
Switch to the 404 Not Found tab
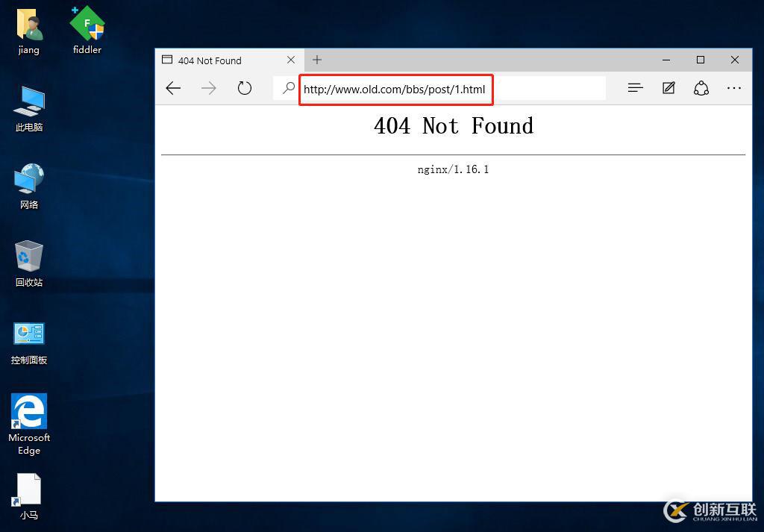(229, 60)
